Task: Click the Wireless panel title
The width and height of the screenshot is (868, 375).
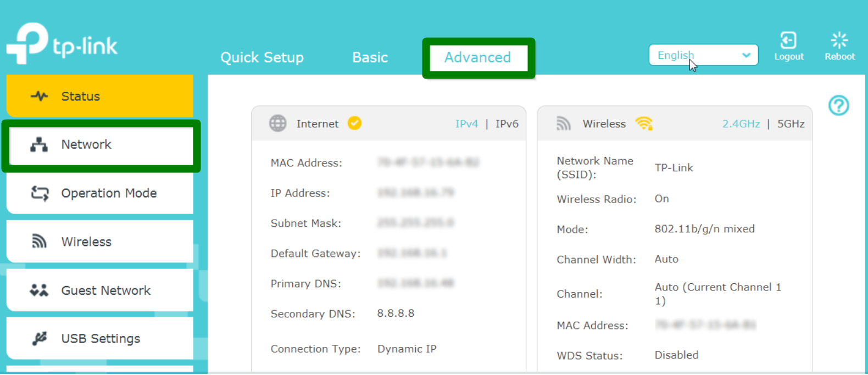Action: click(604, 124)
